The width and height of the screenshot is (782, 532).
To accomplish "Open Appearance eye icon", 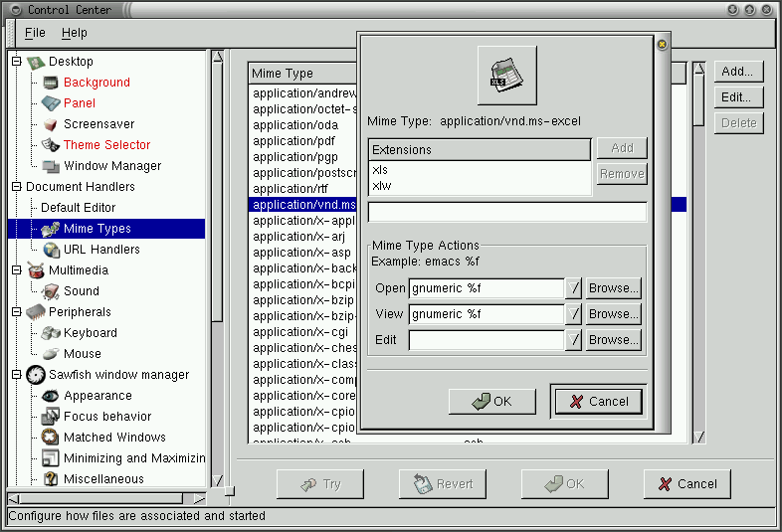I will (x=51, y=396).
